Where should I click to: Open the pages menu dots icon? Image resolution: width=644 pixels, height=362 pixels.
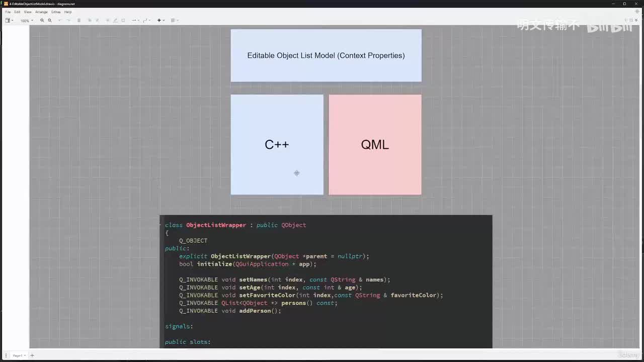pyautogui.click(x=6, y=355)
